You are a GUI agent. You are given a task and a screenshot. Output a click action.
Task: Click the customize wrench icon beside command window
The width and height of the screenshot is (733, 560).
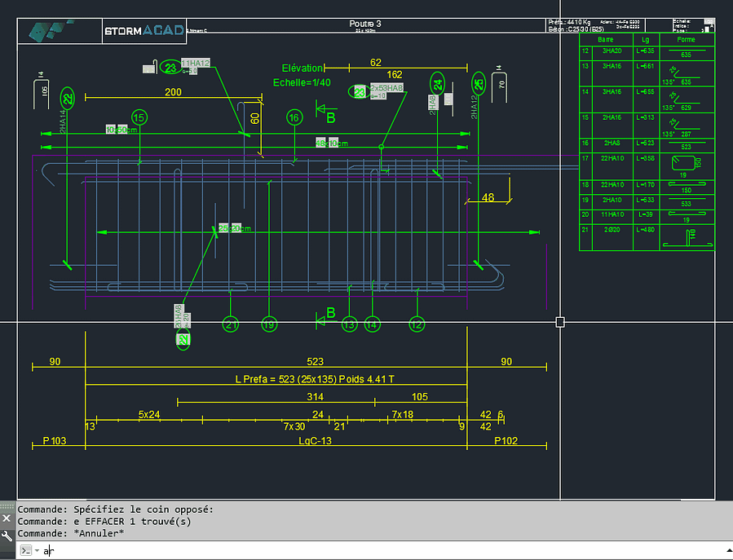6,534
